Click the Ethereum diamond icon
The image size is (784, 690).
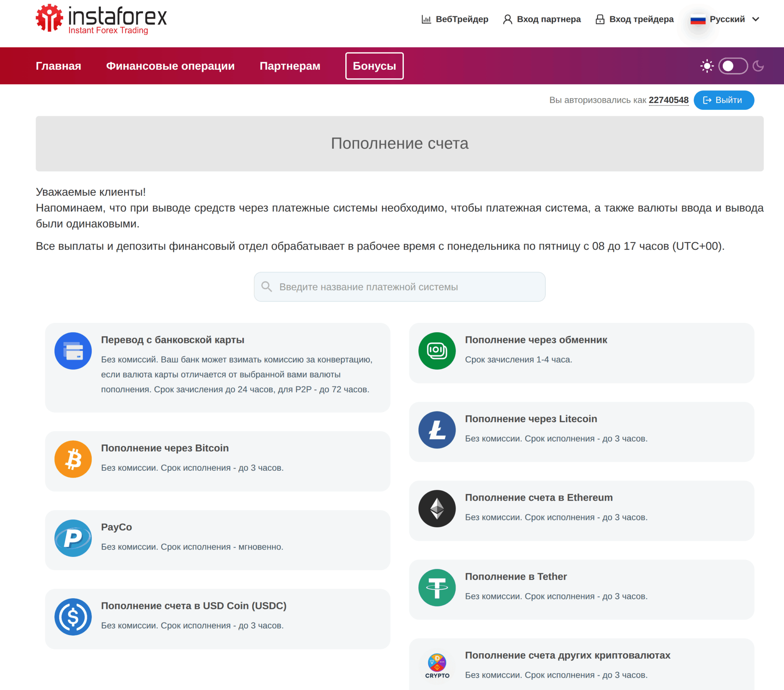point(436,508)
